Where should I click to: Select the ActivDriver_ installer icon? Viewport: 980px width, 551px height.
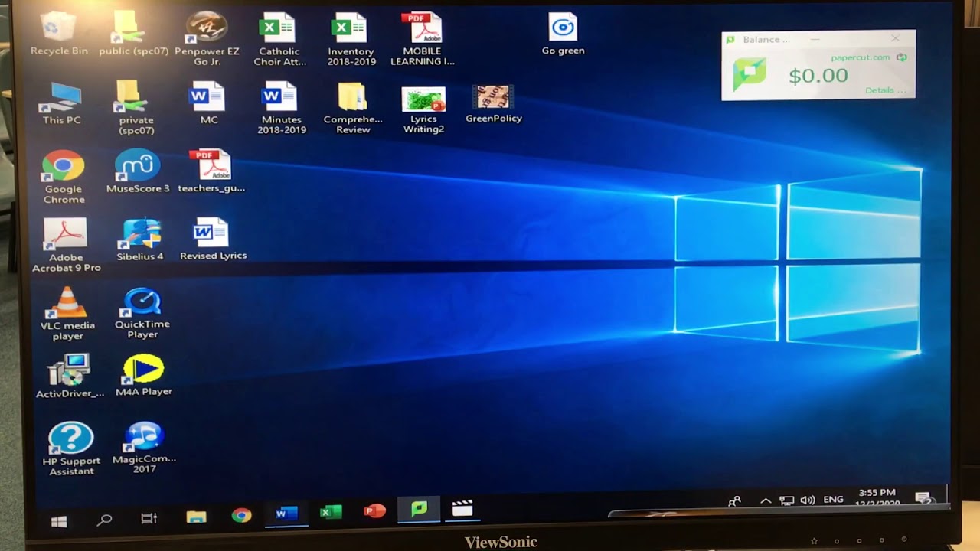[70, 376]
